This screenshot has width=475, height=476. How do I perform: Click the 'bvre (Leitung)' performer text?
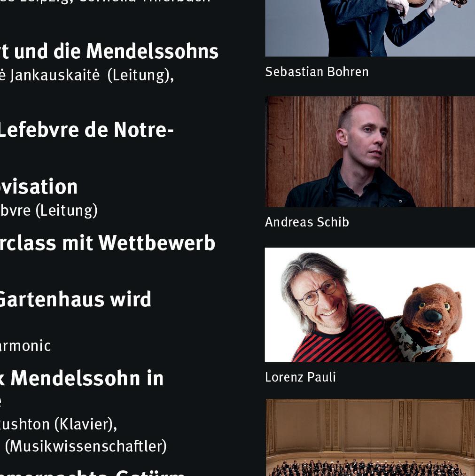(48, 211)
